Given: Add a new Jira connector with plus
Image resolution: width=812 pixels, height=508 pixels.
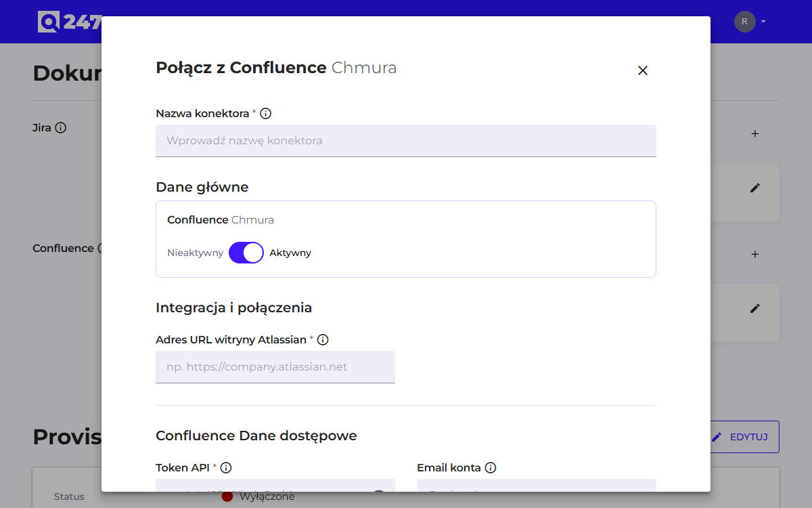Looking at the screenshot, I should pos(755,134).
